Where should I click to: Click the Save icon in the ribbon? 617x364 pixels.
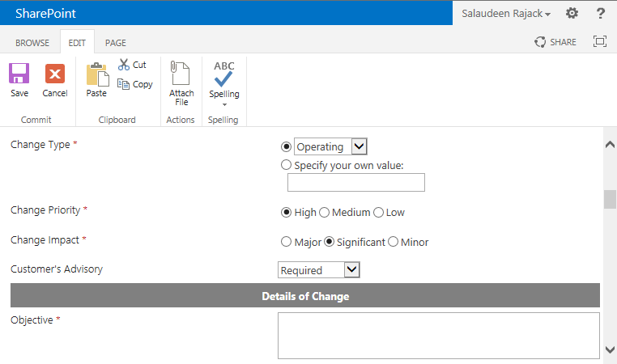point(19,74)
